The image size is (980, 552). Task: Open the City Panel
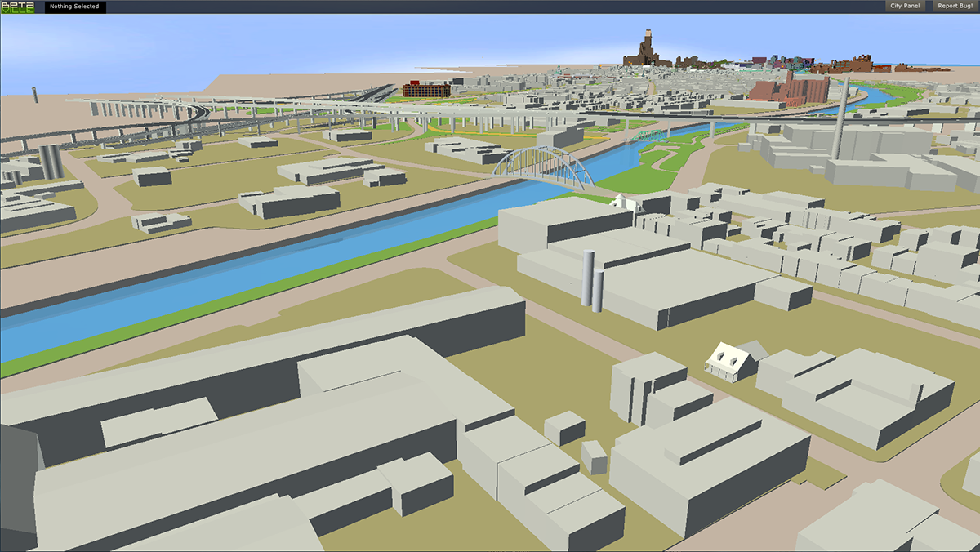(x=905, y=7)
